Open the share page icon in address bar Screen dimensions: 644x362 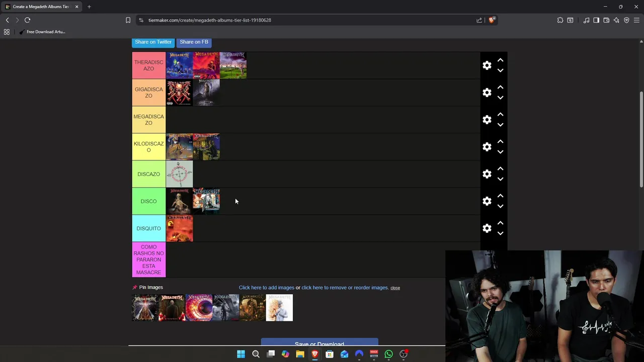click(x=479, y=20)
